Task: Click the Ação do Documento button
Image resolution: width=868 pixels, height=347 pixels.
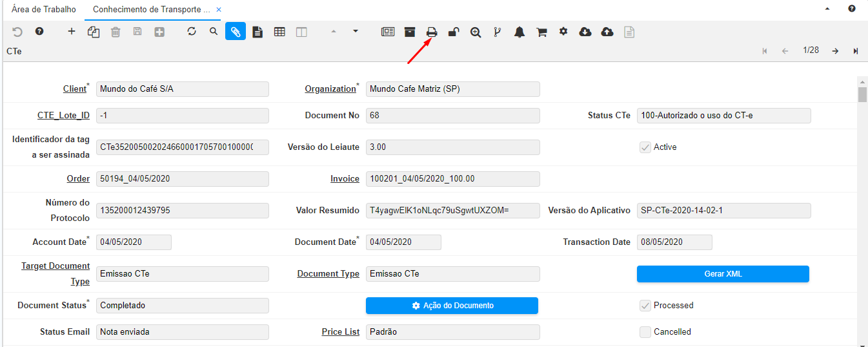Action: [452, 306]
